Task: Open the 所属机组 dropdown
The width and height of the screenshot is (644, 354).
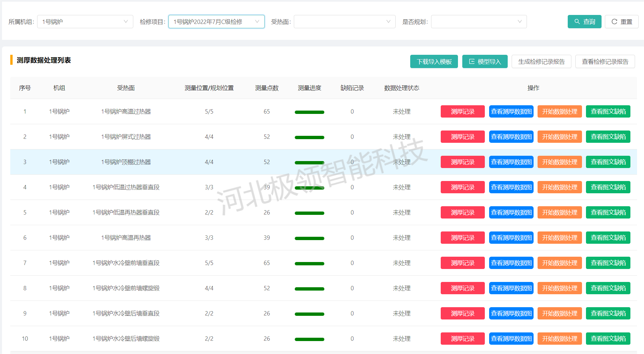Action: point(85,22)
